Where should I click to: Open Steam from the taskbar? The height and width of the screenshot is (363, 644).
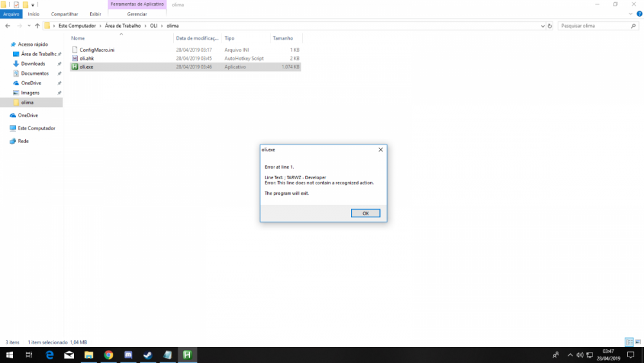coord(148,355)
